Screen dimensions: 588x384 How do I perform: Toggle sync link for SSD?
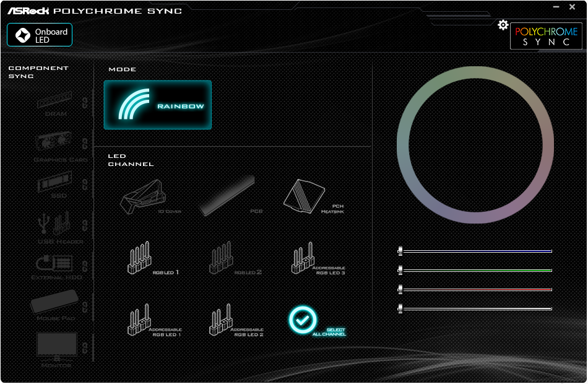(x=85, y=185)
